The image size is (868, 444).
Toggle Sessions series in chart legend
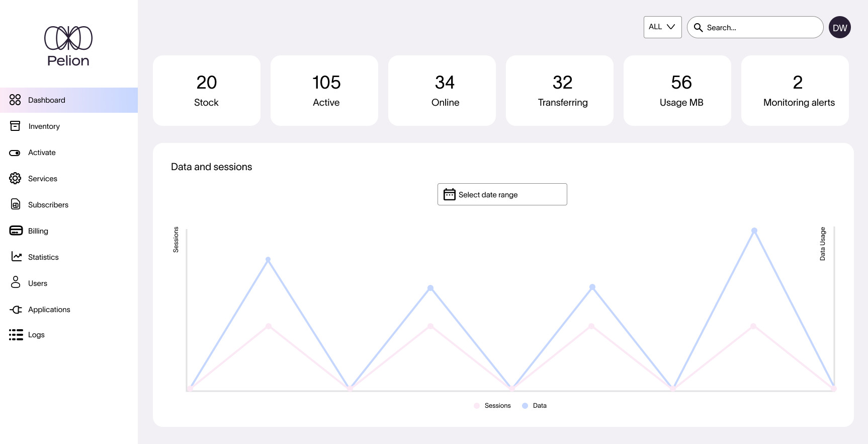(x=492, y=406)
